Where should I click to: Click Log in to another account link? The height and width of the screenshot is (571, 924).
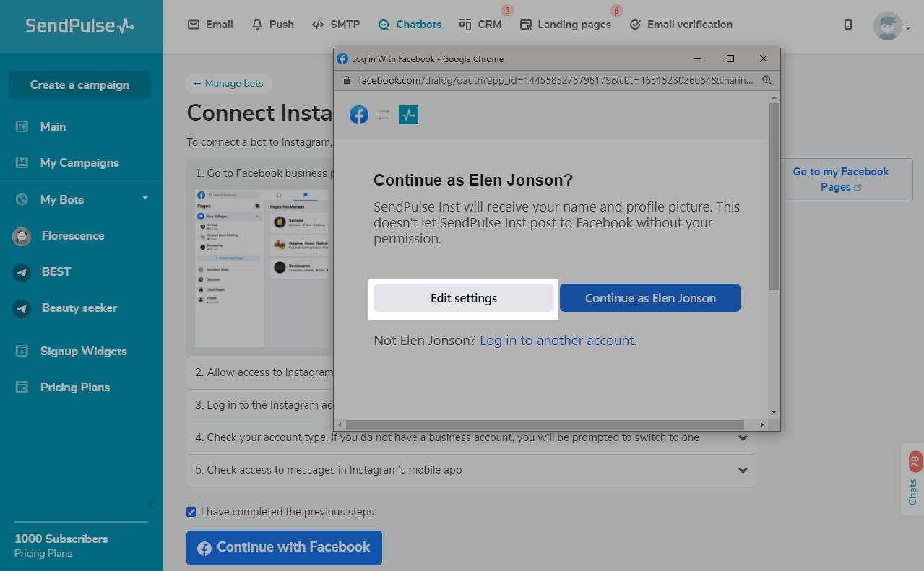tap(557, 340)
